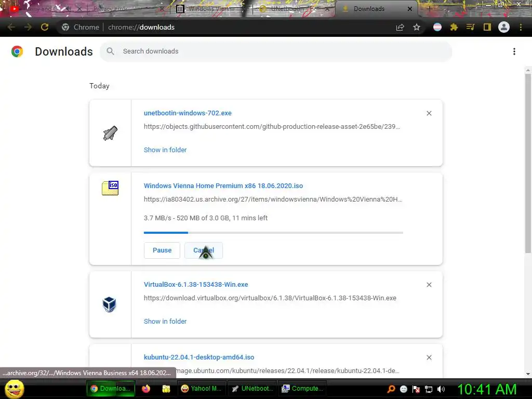Cancel the Windows Vienna download
532x399 pixels.
pos(204,250)
